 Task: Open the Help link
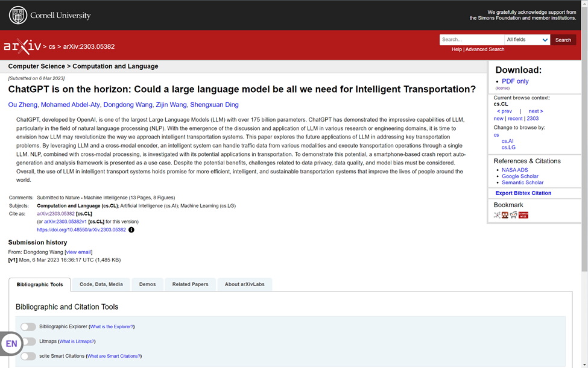pyautogui.click(x=457, y=49)
